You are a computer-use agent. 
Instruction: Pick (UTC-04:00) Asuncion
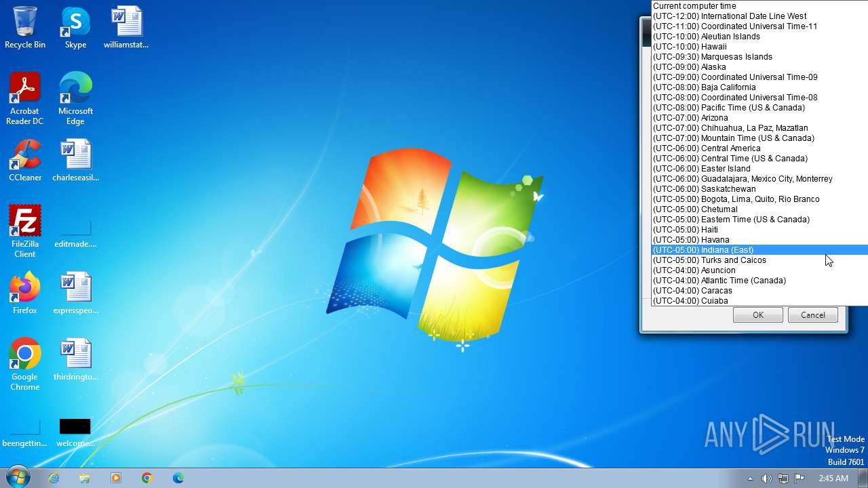(x=760, y=270)
